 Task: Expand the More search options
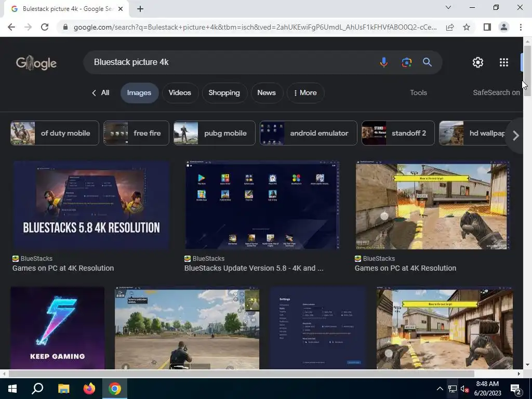[x=305, y=92]
